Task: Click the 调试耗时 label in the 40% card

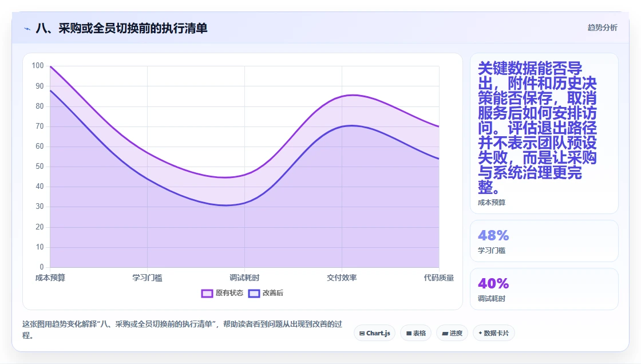Action: (492, 299)
